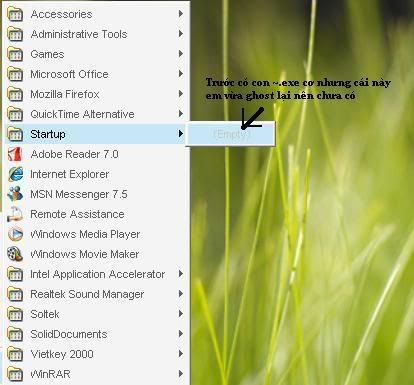
Task: Click the Realtek Sound Manager folder icon
Action: (x=15, y=294)
